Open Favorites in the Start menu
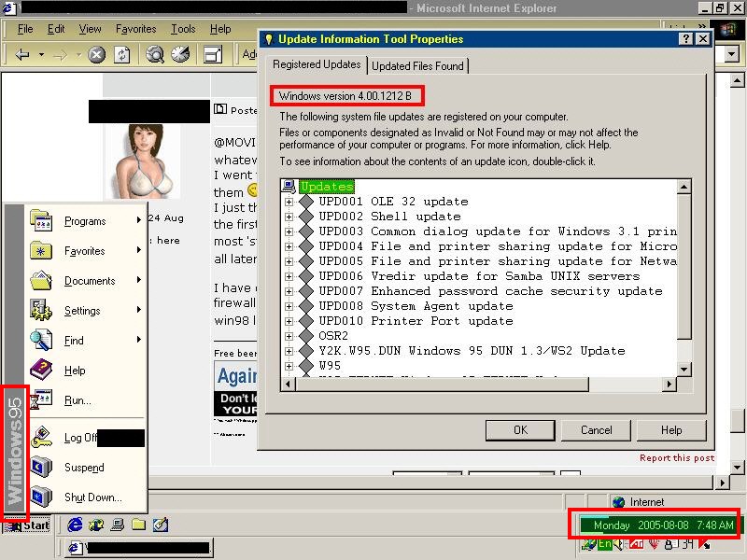Screen dimensions: 747x560 pos(86,251)
